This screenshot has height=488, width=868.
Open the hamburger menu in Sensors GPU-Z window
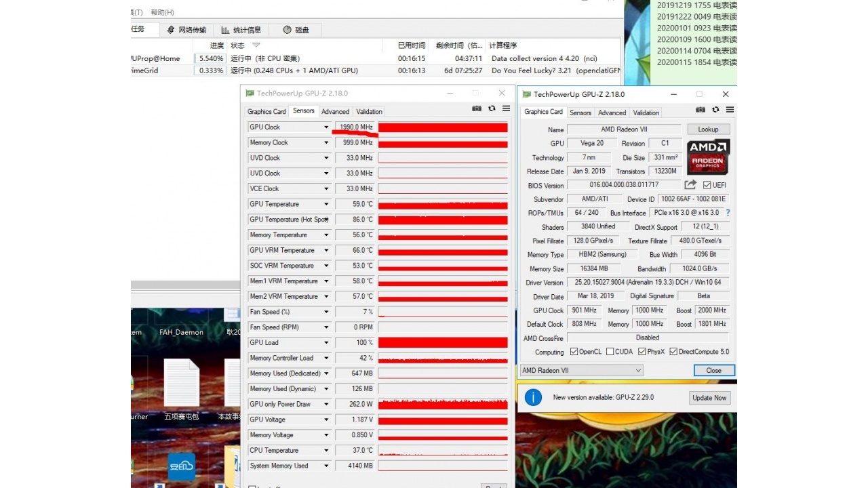pyautogui.click(x=506, y=108)
